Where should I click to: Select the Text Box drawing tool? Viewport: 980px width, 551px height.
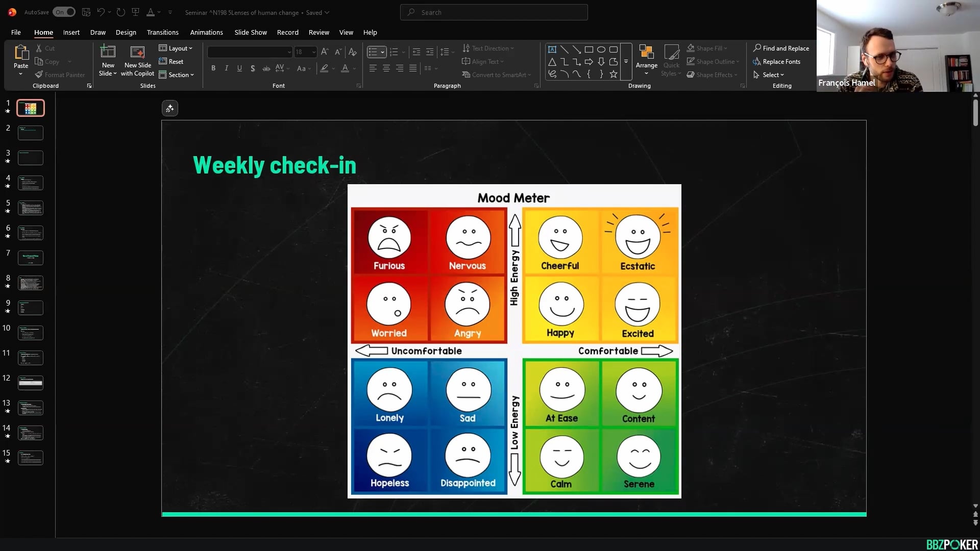click(552, 49)
